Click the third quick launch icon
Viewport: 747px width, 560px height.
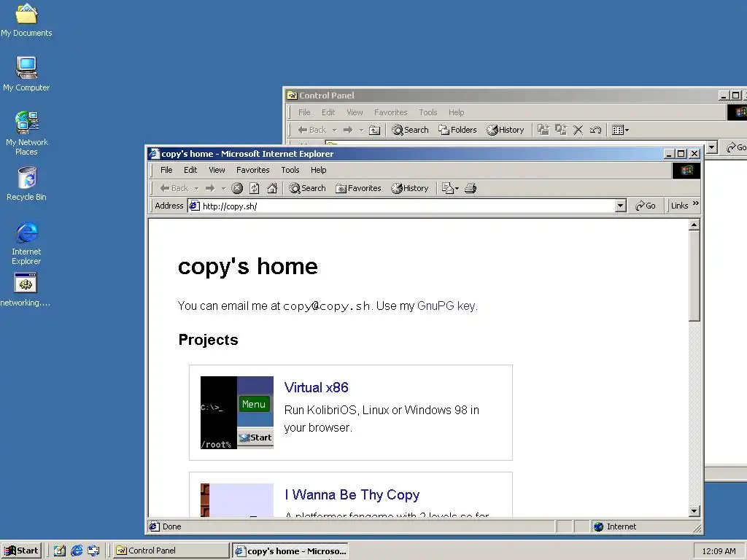point(93,551)
